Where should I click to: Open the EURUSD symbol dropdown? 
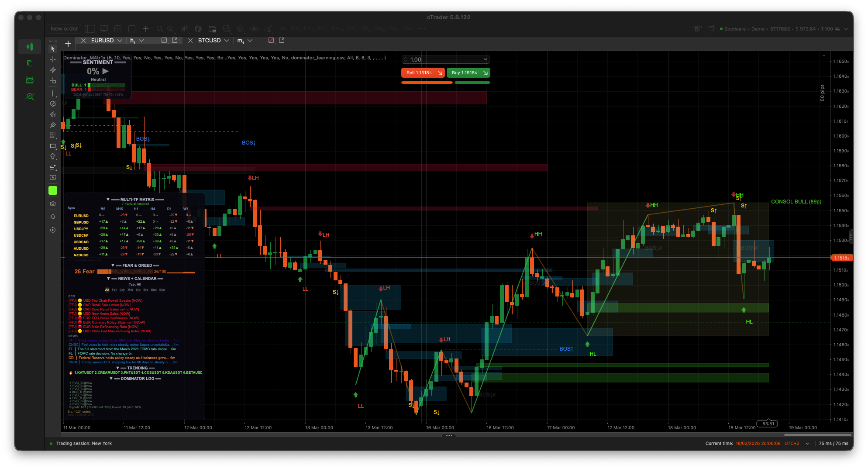[120, 40]
